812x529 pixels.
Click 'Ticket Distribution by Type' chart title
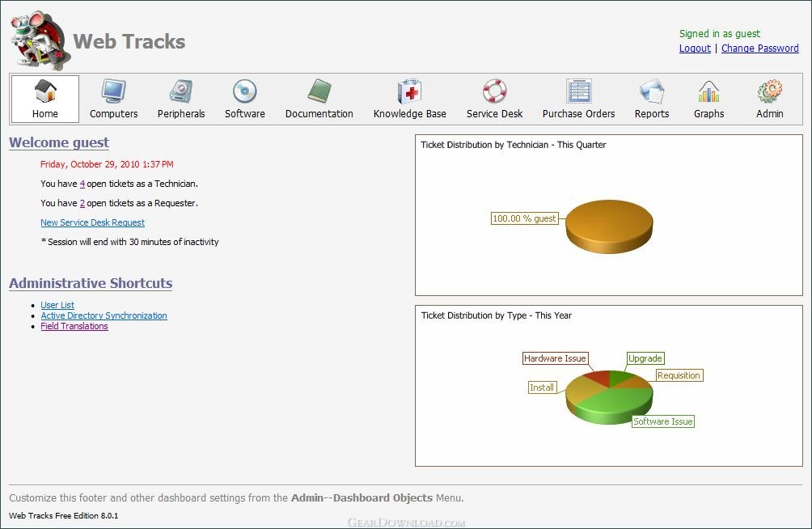coord(496,315)
